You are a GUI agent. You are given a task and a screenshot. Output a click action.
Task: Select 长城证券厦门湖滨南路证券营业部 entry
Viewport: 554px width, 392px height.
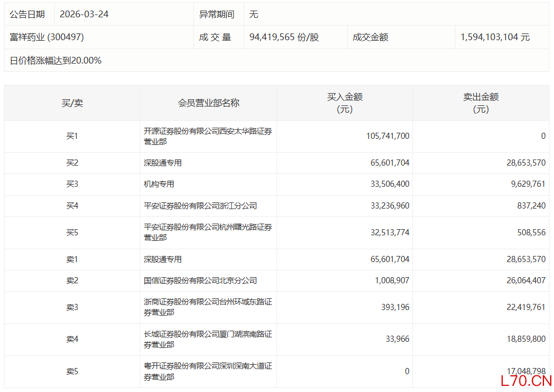click(208, 340)
